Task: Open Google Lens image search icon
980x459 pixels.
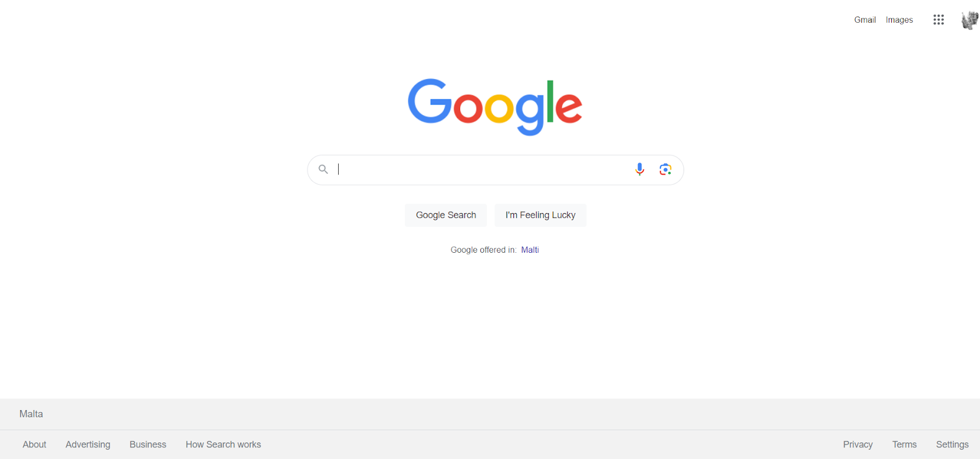Action: pos(665,170)
